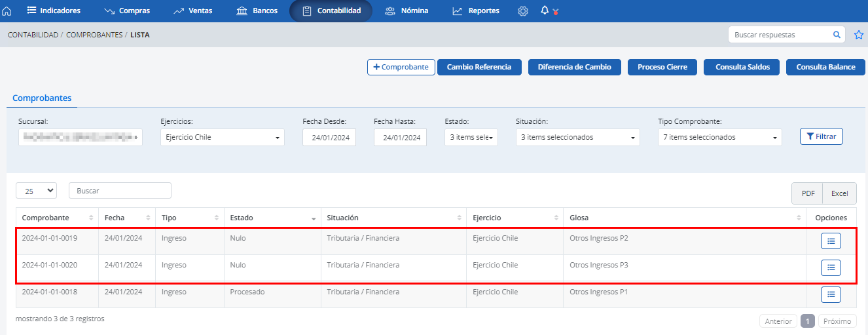Focus the Buscar respuestas search field
Screen dimensions: 868x335
pyautogui.click(x=779, y=35)
